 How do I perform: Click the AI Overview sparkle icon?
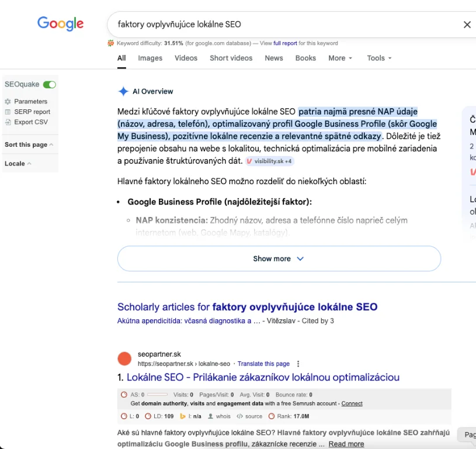123,91
